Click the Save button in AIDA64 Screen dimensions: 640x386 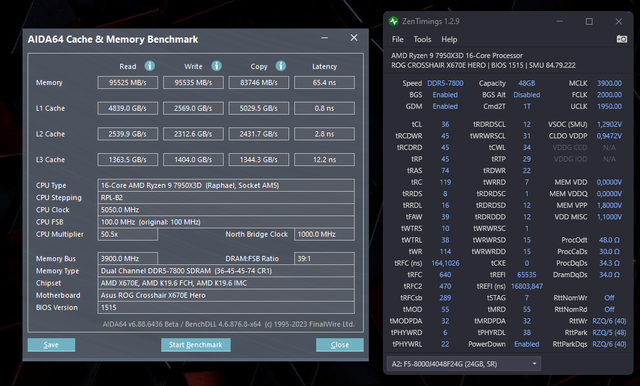click(51, 345)
